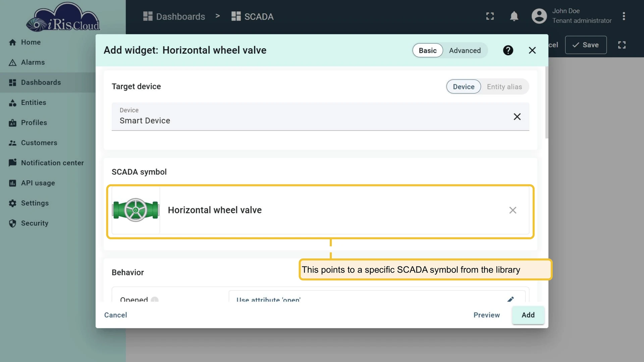This screenshot has width=644, height=362.
Task: Click 'Use attribute open' behavior field
Action: pyautogui.click(x=377, y=297)
